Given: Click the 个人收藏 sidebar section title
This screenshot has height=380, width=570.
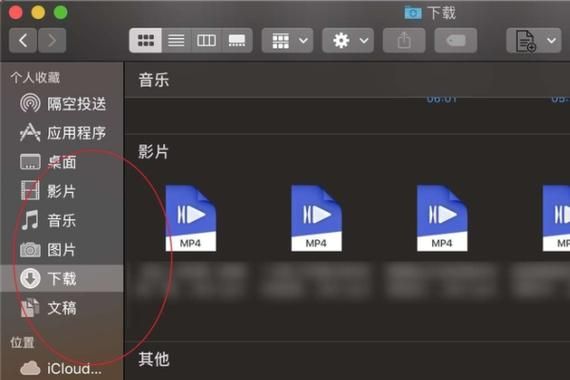Looking at the screenshot, I should pos(35,77).
